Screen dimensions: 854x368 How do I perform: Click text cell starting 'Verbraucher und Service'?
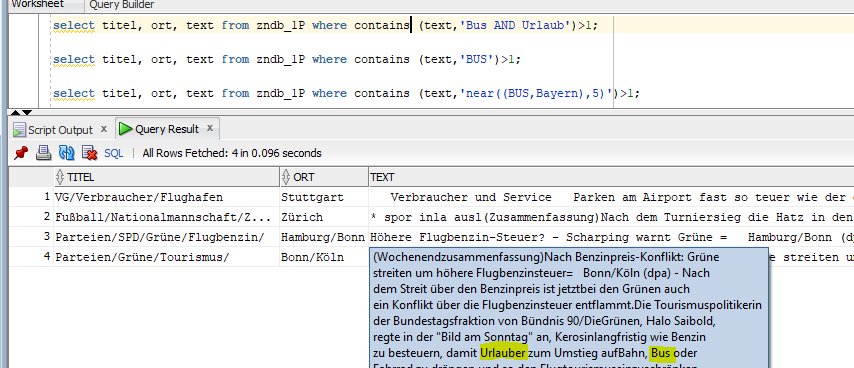(611, 197)
